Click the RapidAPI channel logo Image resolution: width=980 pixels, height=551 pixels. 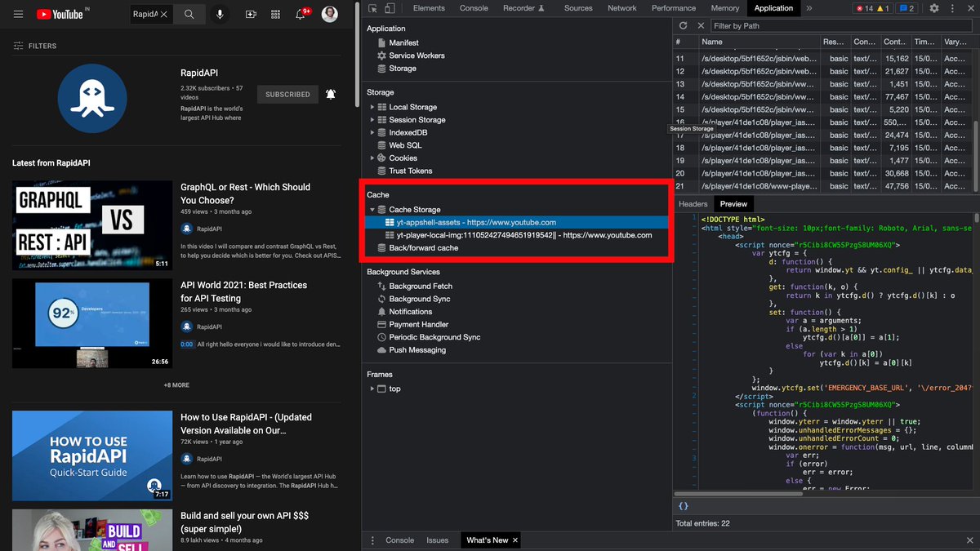pos(92,99)
